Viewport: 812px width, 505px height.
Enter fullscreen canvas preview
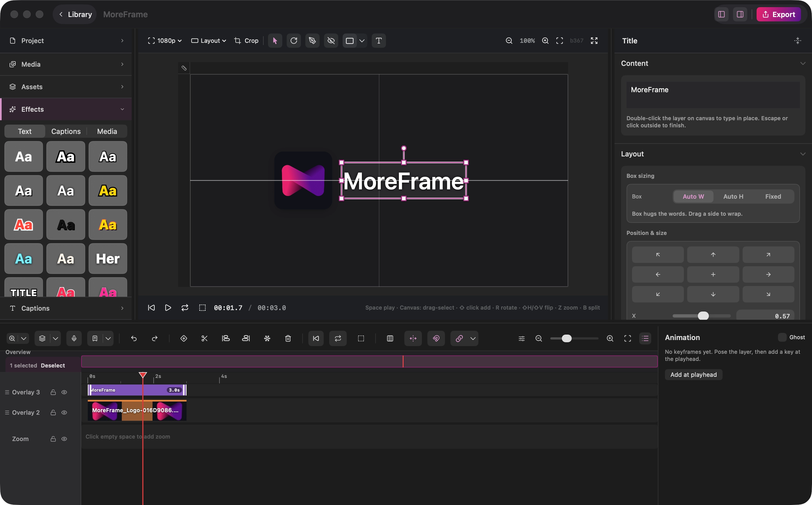[594, 41]
